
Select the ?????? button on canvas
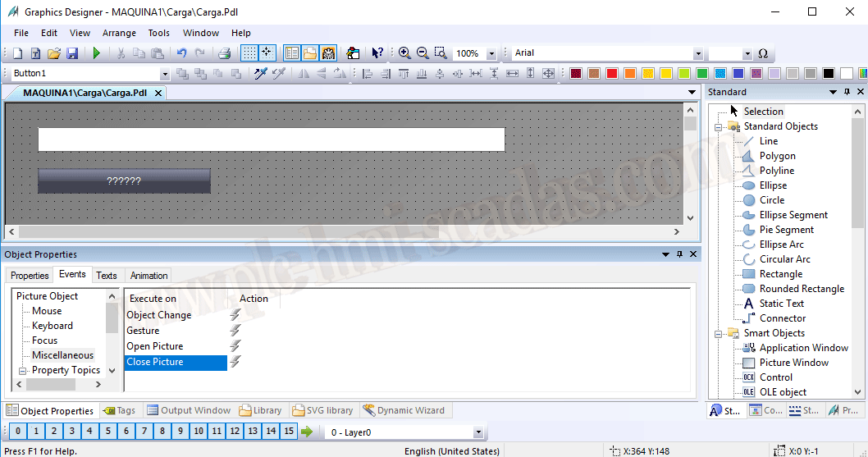[124, 181]
